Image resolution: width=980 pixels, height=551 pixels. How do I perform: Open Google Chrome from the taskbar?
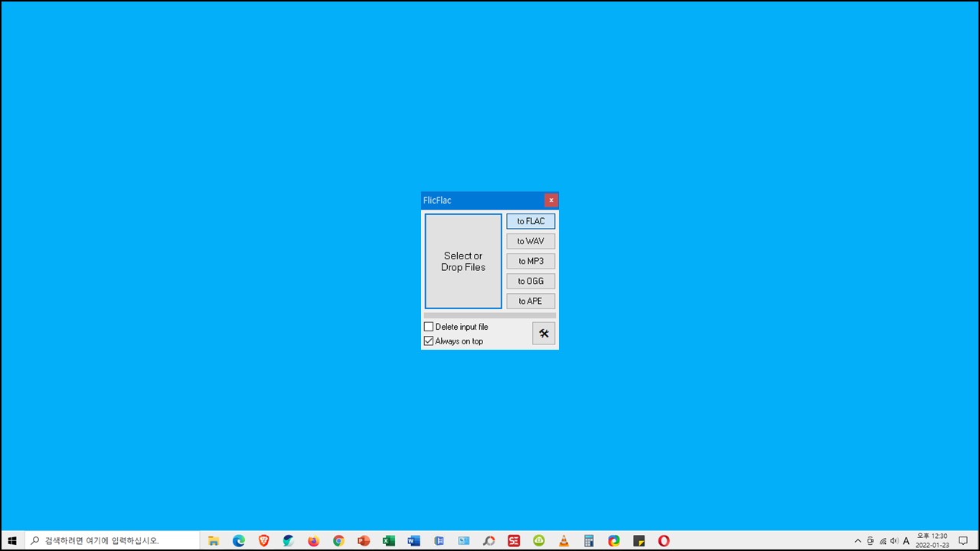coord(338,540)
